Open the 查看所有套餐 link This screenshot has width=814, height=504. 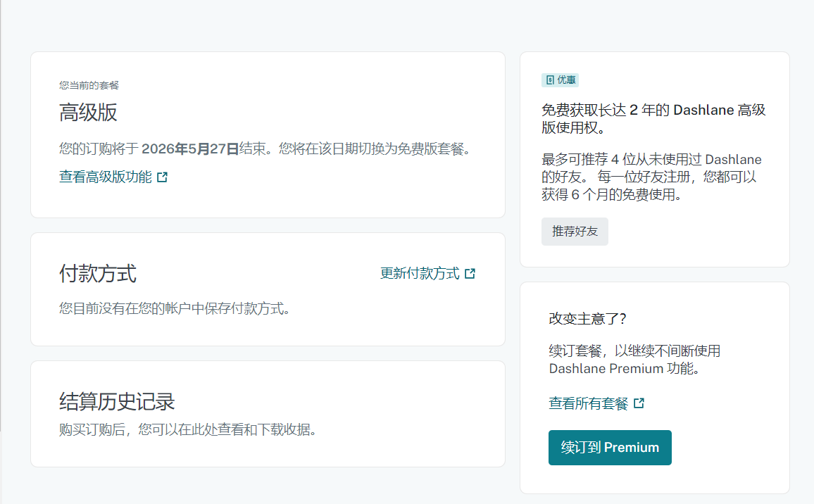point(588,403)
